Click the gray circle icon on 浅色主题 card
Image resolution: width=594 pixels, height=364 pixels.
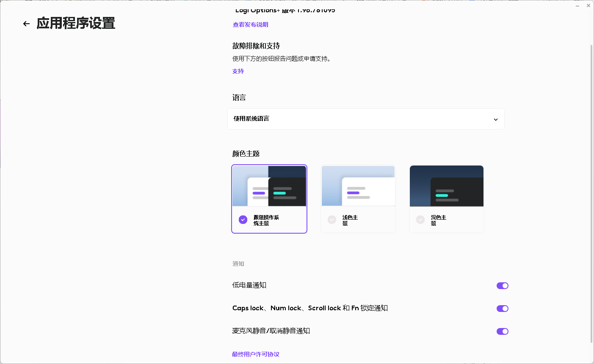[x=332, y=220]
